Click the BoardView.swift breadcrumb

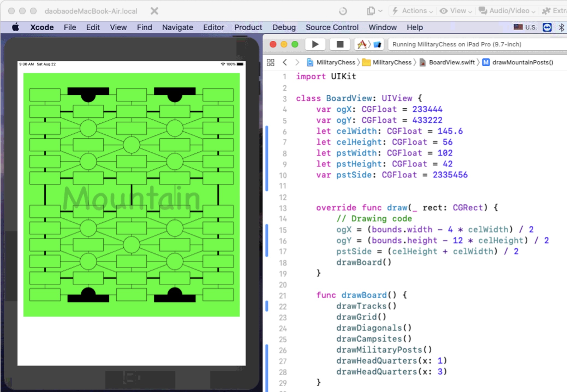[x=452, y=63]
